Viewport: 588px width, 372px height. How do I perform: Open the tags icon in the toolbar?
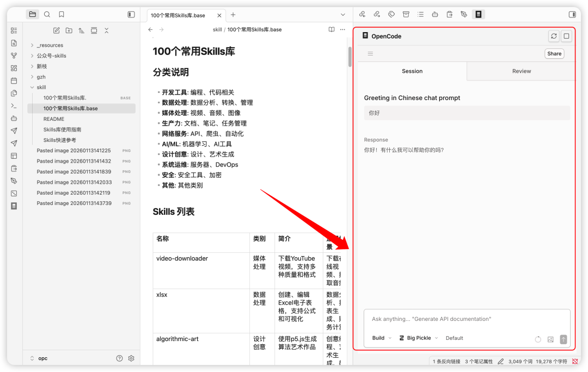point(391,14)
